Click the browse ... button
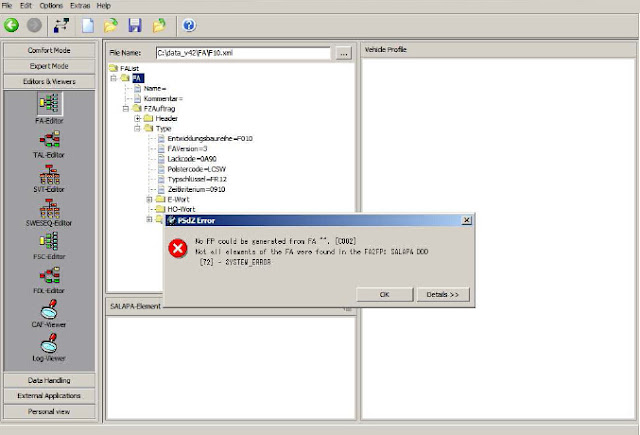This screenshot has width=640, height=435. pyautogui.click(x=344, y=53)
